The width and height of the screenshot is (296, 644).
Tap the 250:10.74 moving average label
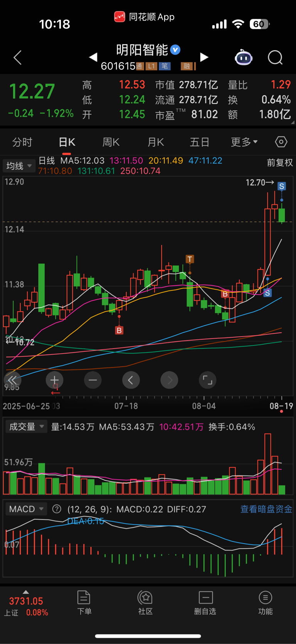140,171
